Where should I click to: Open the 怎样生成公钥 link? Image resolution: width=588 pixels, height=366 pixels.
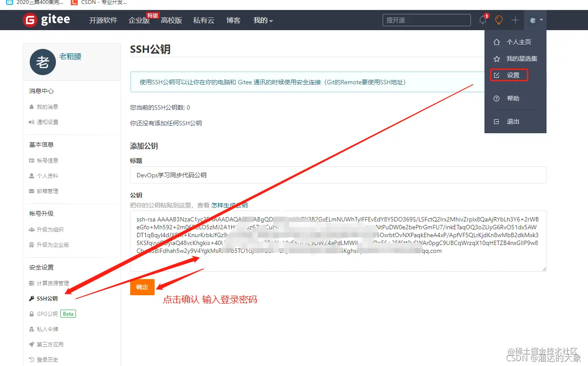[229, 205]
